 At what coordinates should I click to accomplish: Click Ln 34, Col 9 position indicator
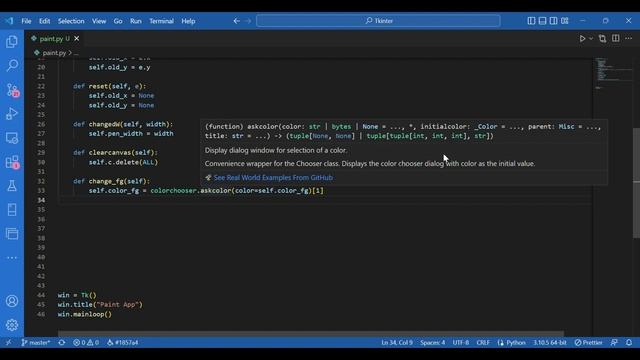397,342
